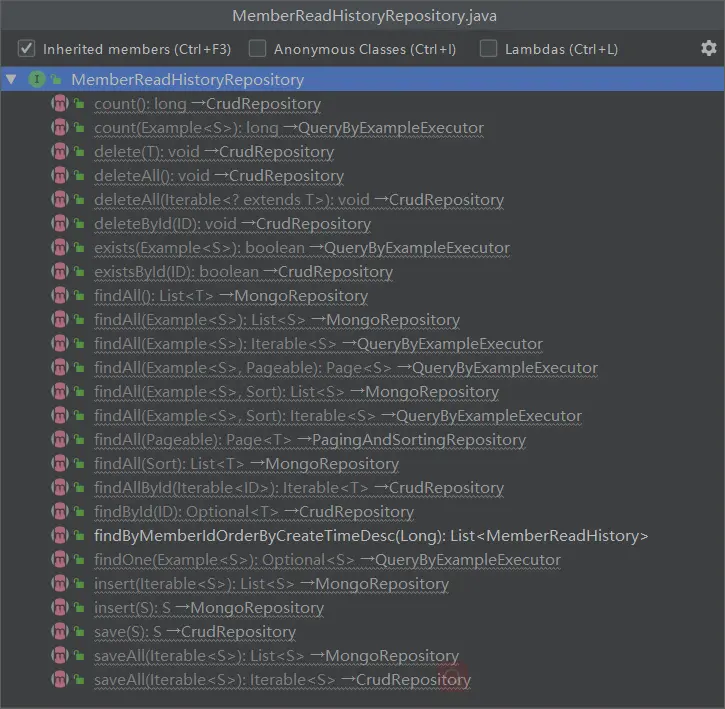
Task: Select delete(T): void →CrudRepository
Action: coord(214,152)
